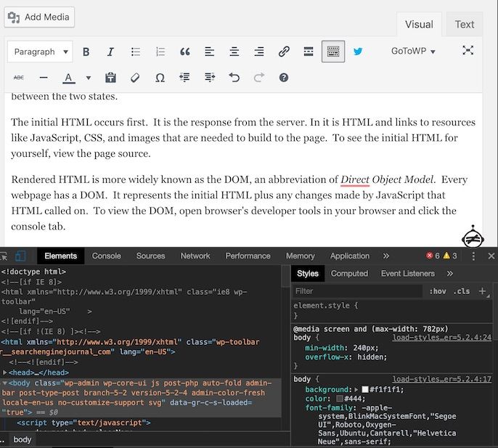Open the Elements panel tab
The image size is (498, 448).
[61, 256]
